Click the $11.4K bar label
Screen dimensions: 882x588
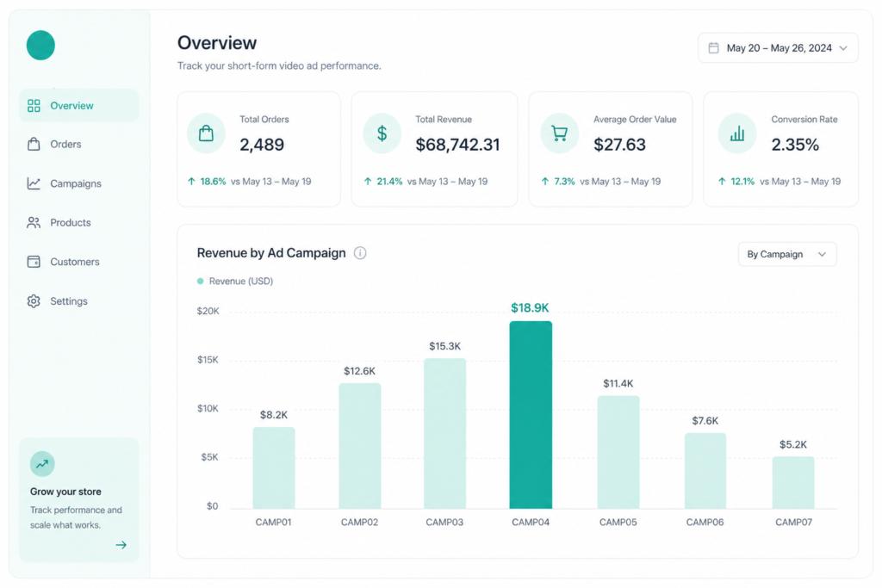click(618, 383)
